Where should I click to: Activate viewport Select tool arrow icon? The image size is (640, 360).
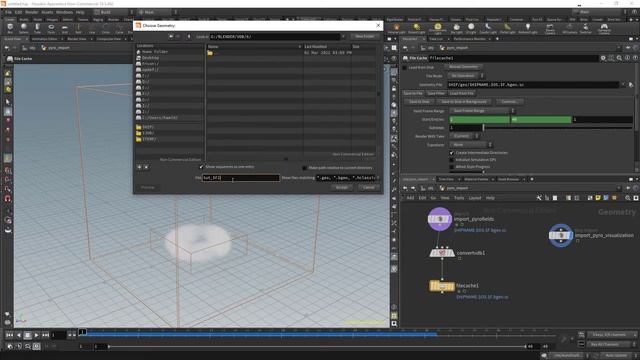(x=8, y=102)
